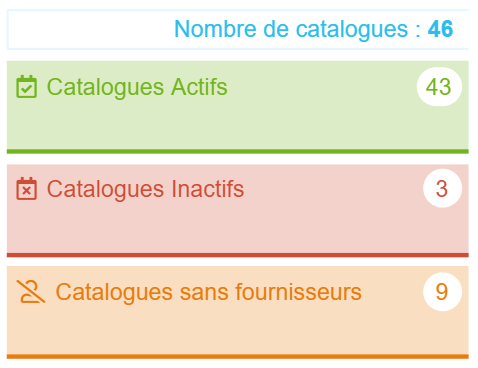
Task: Open Catalogues Inactifs label
Action: coord(145,189)
